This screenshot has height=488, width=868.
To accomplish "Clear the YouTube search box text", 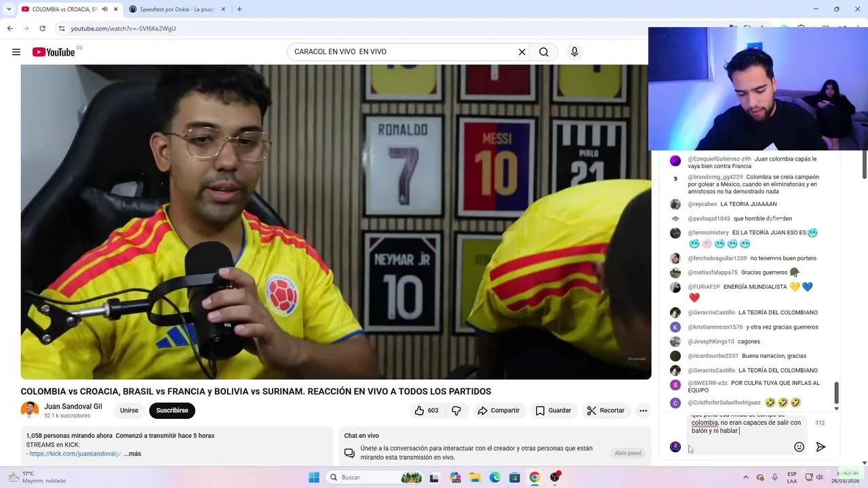I will pyautogui.click(x=522, y=52).
